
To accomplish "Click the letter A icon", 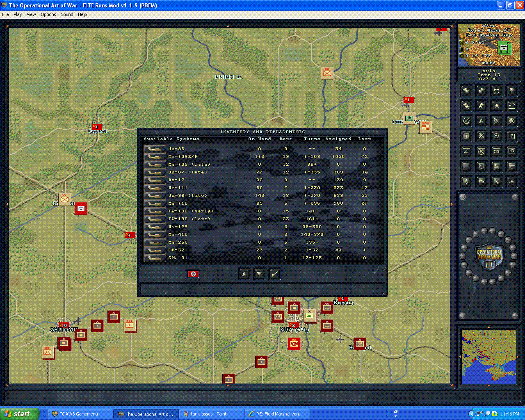I will pyautogui.click(x=481, y=121).
